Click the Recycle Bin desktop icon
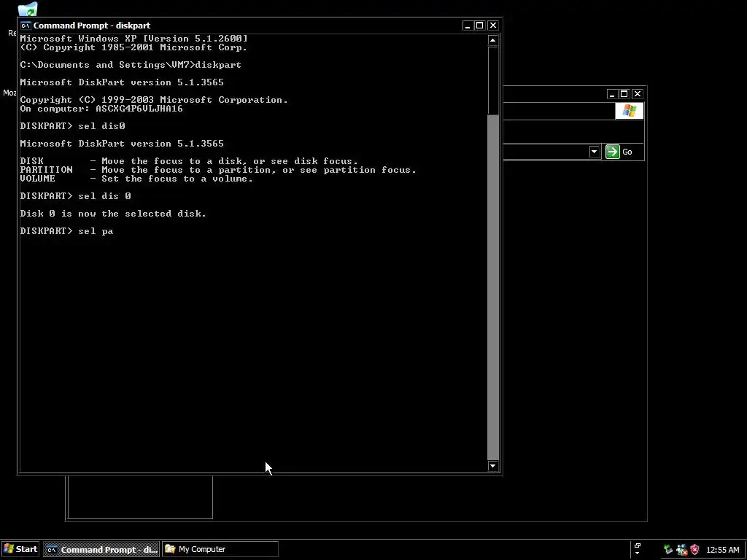The image size is (747, 560). tap(28, 9)
